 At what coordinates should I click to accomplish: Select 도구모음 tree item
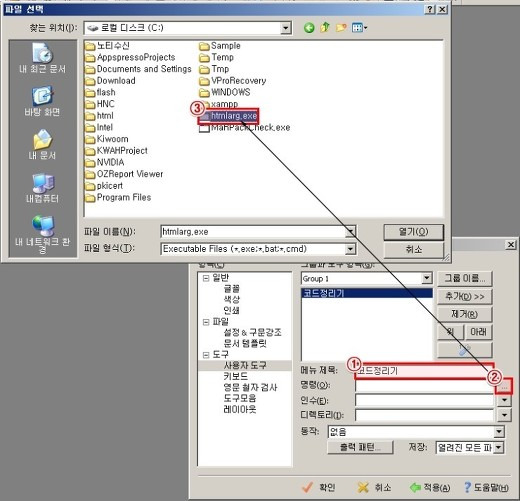(x=240, y=398)
